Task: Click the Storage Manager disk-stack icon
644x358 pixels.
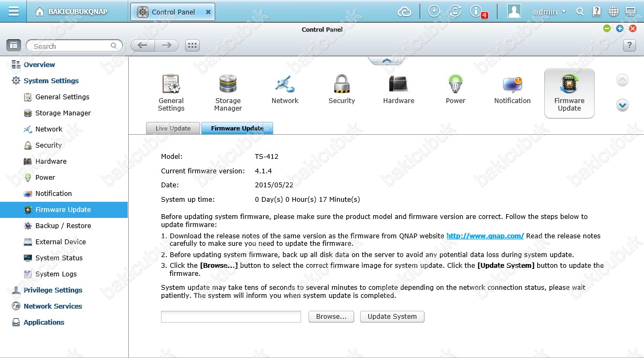Action: pyautogui.click(x=228, y=84)
